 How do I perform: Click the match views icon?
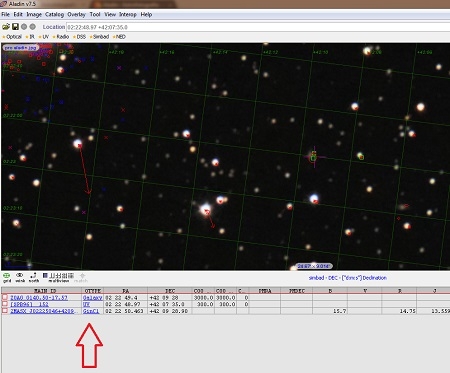point(82,276)
